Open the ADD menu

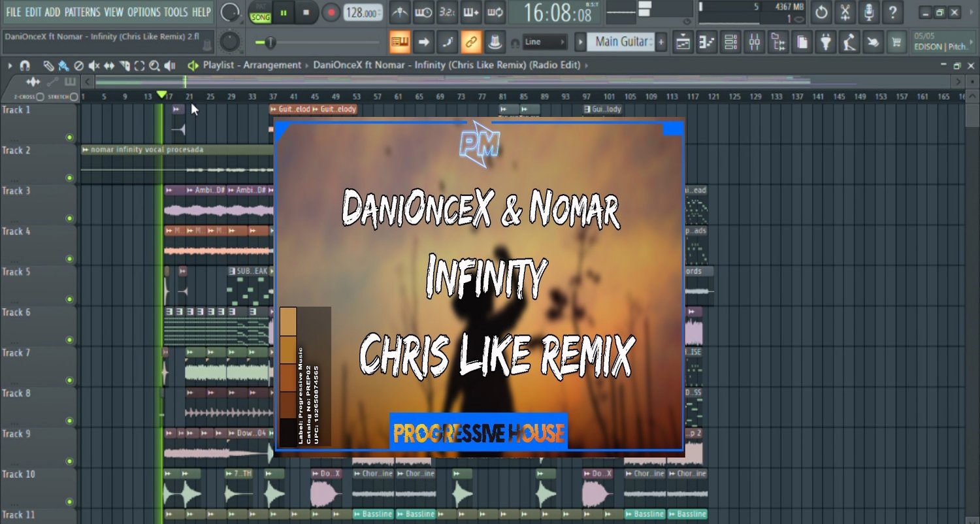click(52, 12)
